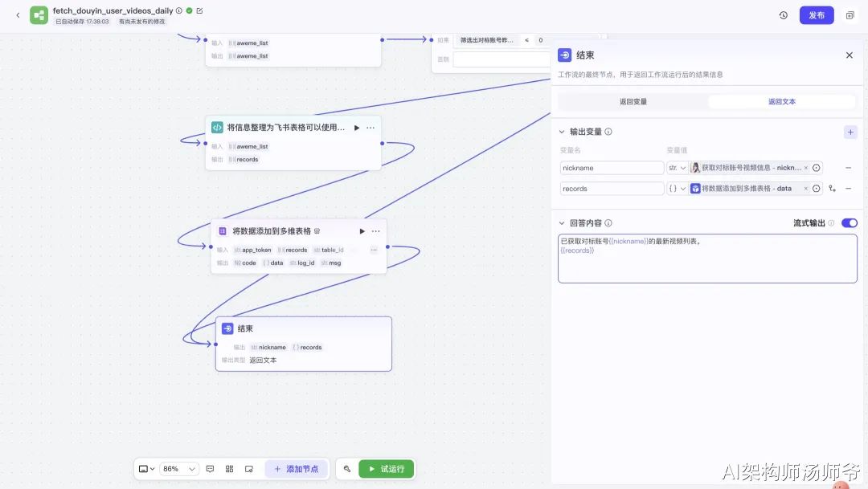
Task: Open more options on the code node
Action: 371,128
